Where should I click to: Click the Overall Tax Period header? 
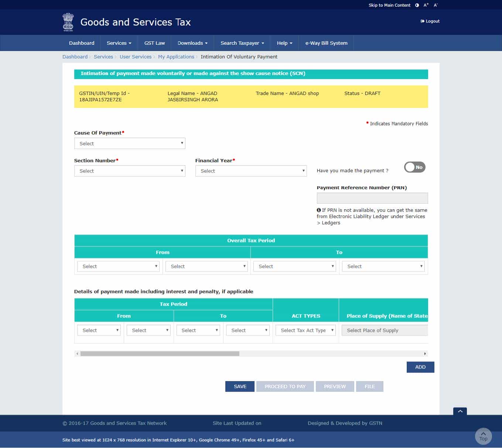click(x=251, y=240)
